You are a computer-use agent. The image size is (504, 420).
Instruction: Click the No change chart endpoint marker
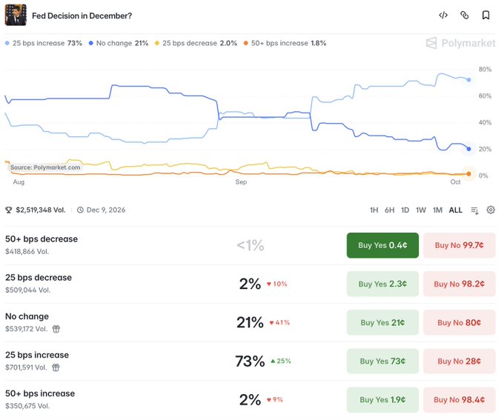click(468, 149)
